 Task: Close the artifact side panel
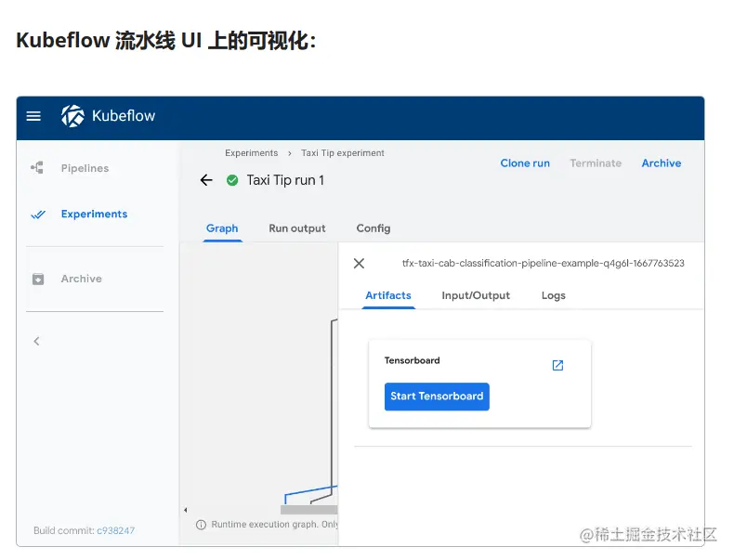tap(359, 264)
